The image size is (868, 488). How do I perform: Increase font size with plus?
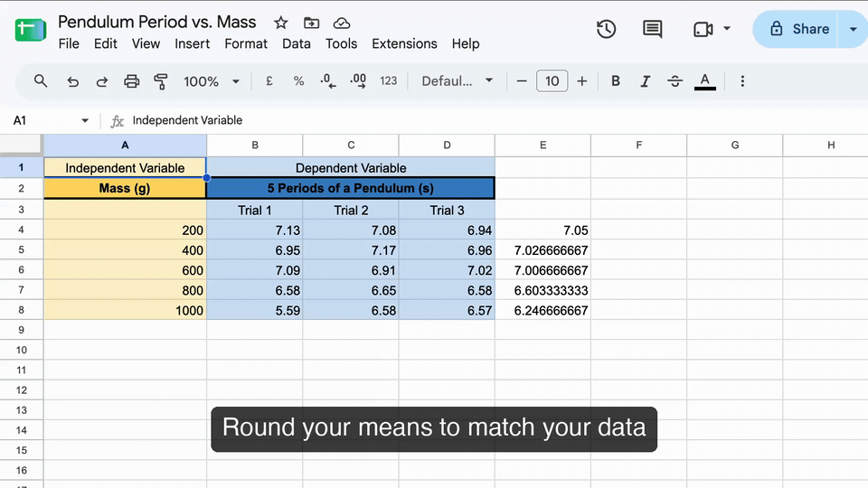pos(581,81)
